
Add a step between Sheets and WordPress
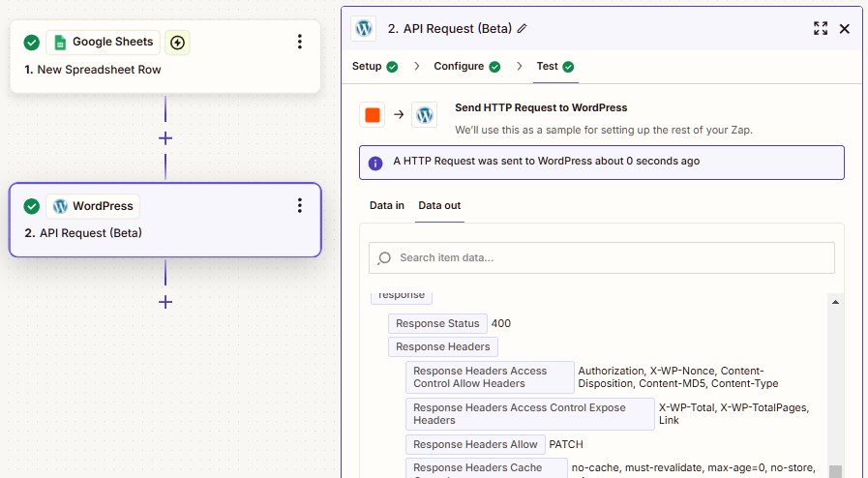[x=165, y=137]
